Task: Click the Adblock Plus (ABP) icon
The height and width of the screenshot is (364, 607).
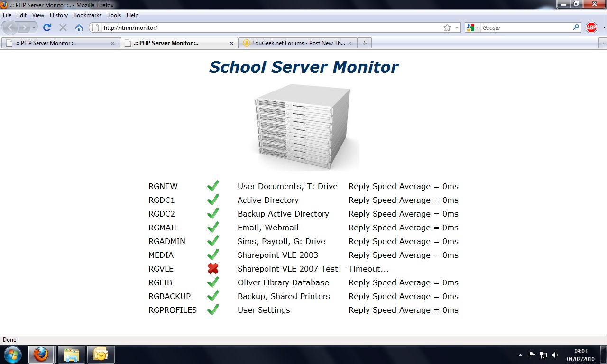Action: click(x=591, y=27)
